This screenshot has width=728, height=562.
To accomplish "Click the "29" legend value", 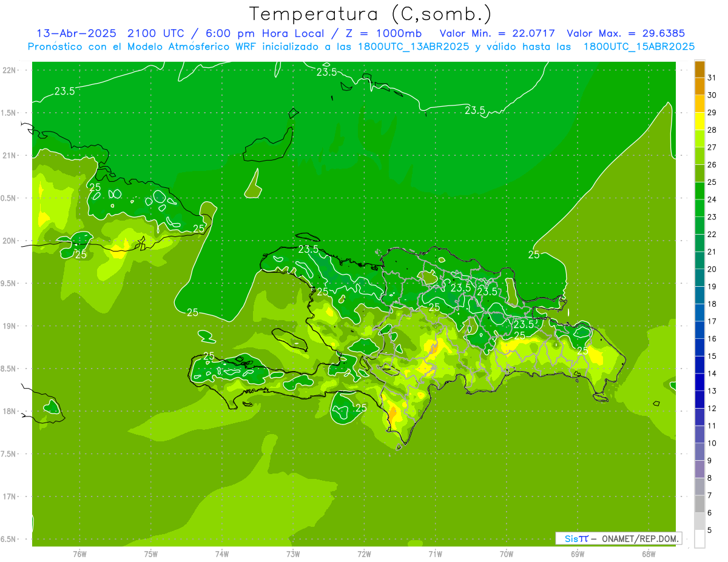I will coord(712,113).
